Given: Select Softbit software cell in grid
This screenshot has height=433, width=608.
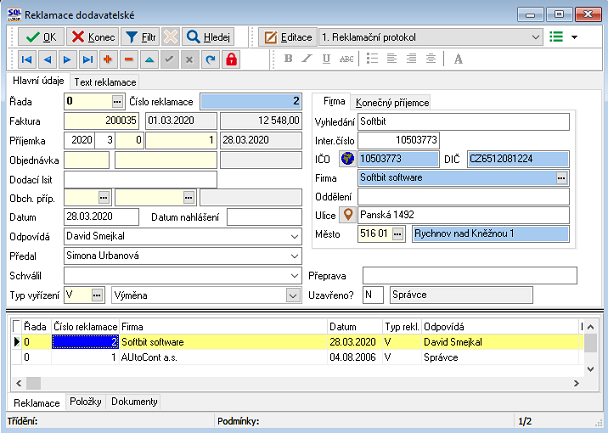Looking at the screenshot, I should (x=223, y=342).
